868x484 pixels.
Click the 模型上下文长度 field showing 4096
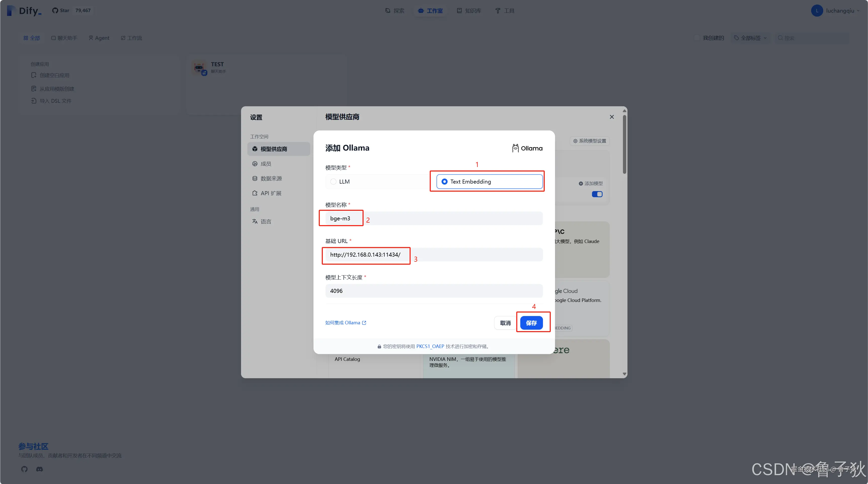pos(434,291)
